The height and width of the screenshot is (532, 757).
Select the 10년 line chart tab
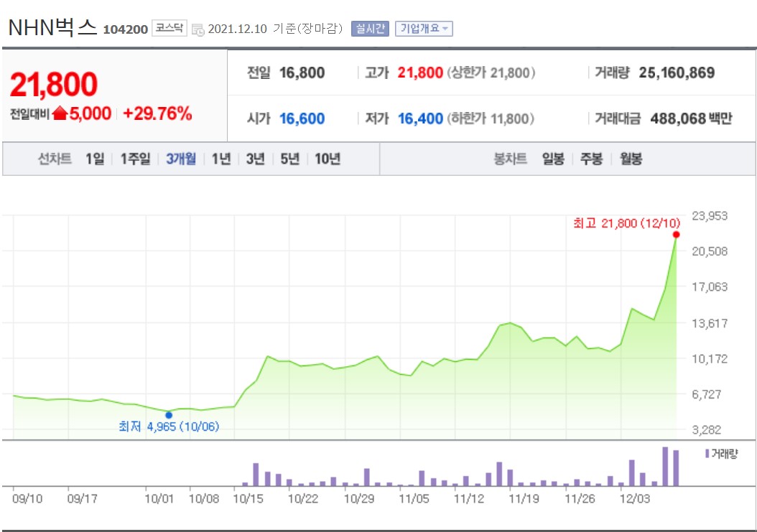[x=328, y=159]
